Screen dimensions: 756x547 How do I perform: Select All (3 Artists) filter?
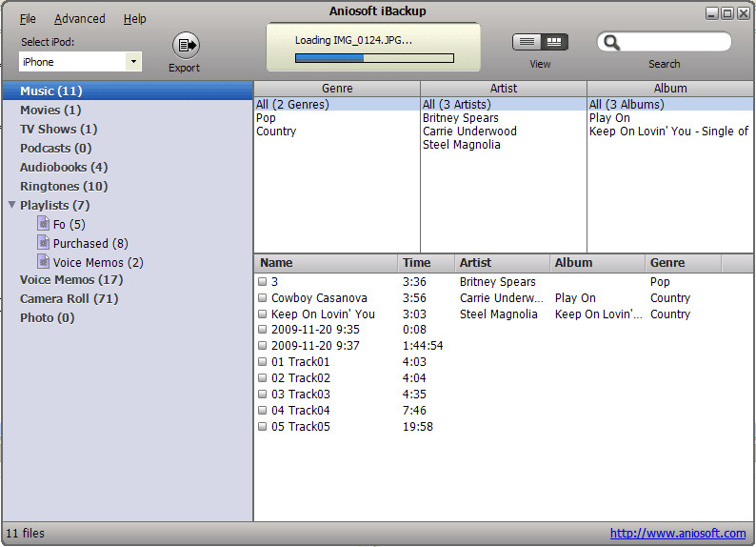click(504, 104)
